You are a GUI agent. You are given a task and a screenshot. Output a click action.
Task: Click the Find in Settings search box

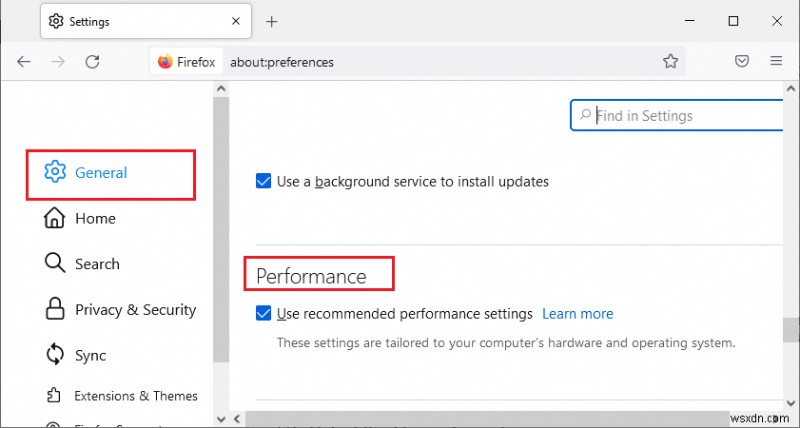coord(685,116)
